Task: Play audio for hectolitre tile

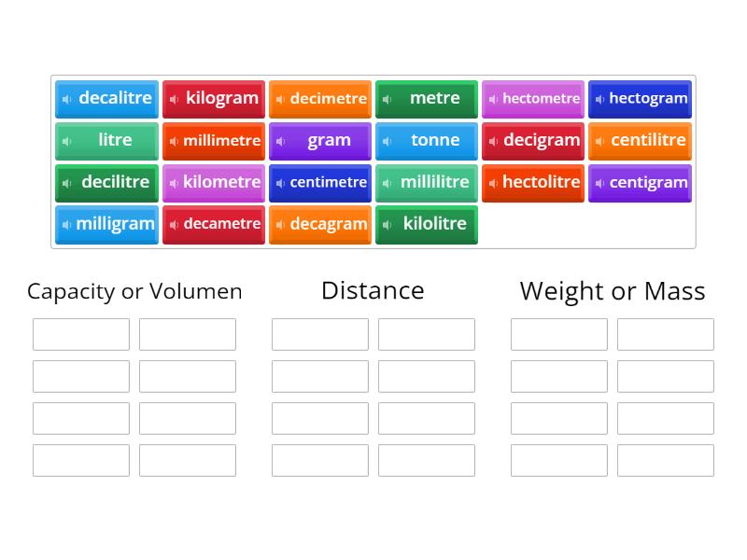Action: click(494, 183)
